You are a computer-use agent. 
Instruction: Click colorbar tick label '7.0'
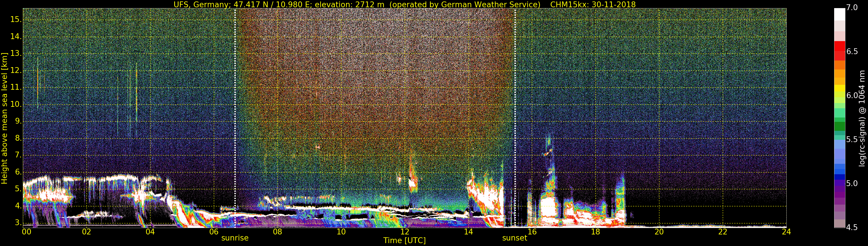[x=852, y=8]
